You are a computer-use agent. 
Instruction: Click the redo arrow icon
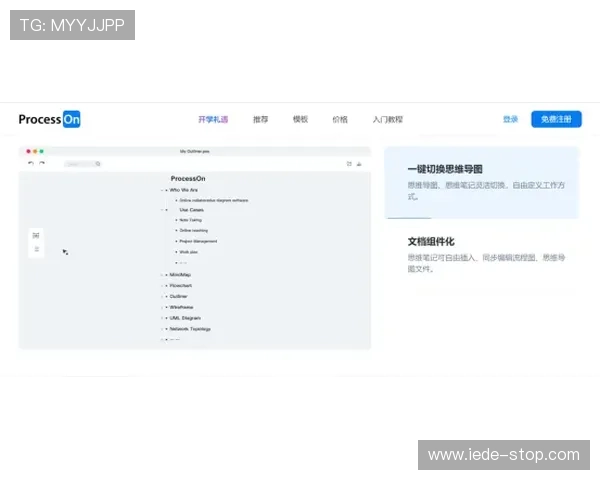[42, 163]
